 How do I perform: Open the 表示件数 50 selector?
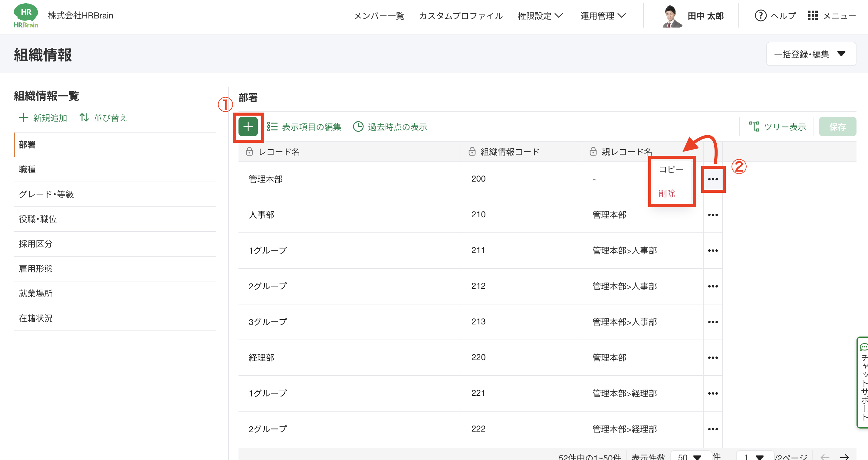(690, 456)
